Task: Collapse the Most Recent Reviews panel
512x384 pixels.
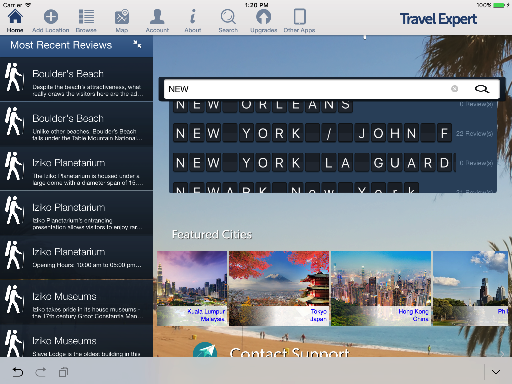Action: click(x=137, y=44)
